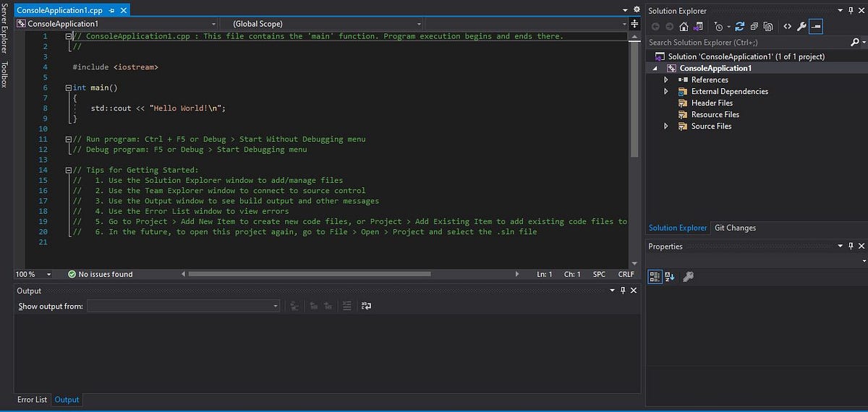Expand the Source Files node
Screen dimensions: 868x412
point(666,126)
